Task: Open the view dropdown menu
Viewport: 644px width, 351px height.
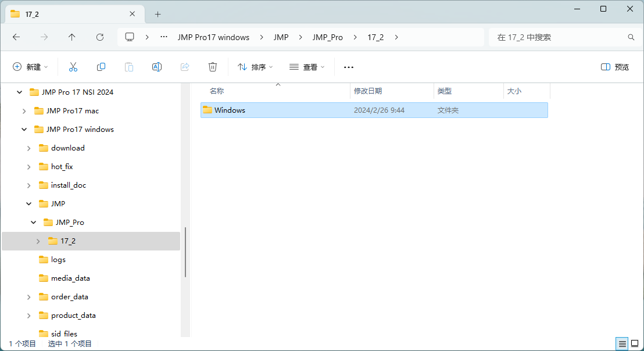Action: click(307, 67)
